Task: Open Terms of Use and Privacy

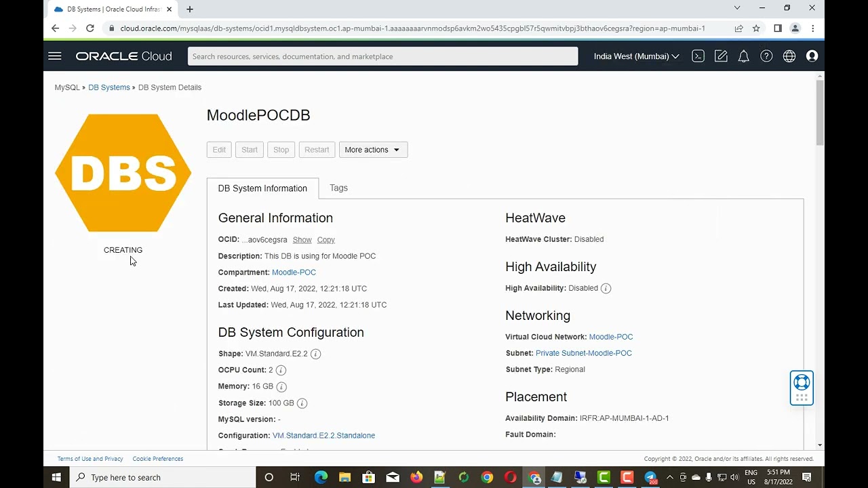Action: 90,459
